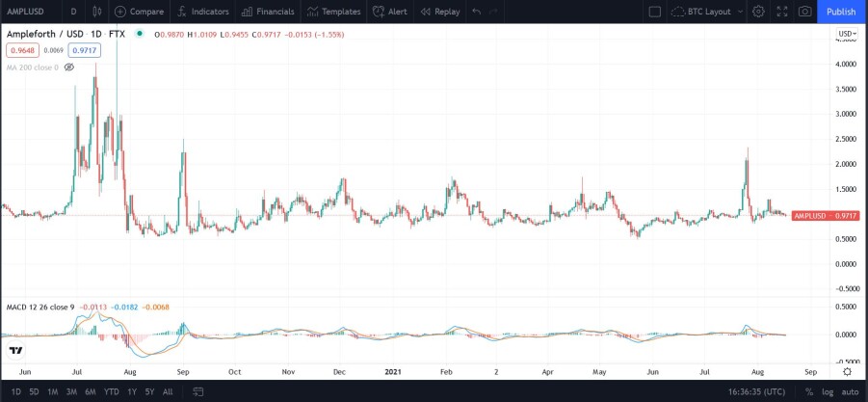Image resolution: width=868 pixels, height=402 pixels.
Task: Click the Sep label at time axis end
Action: click(810, 371)
